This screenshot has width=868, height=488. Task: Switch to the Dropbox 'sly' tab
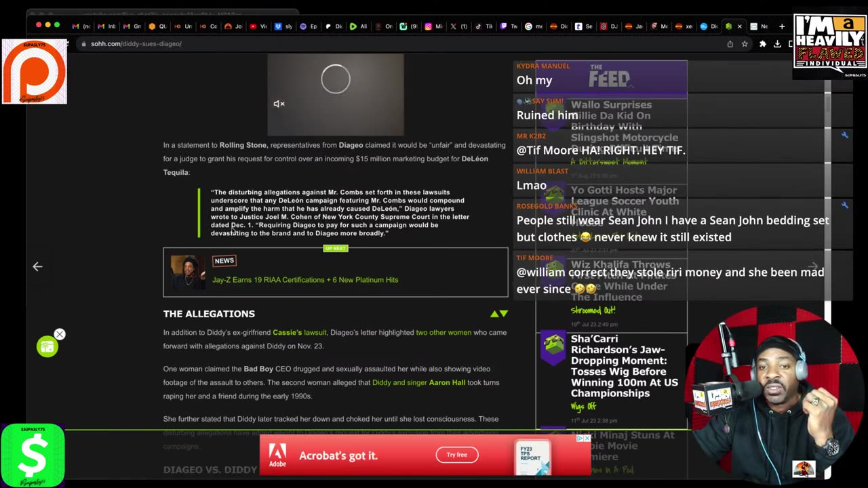[284, 26]
